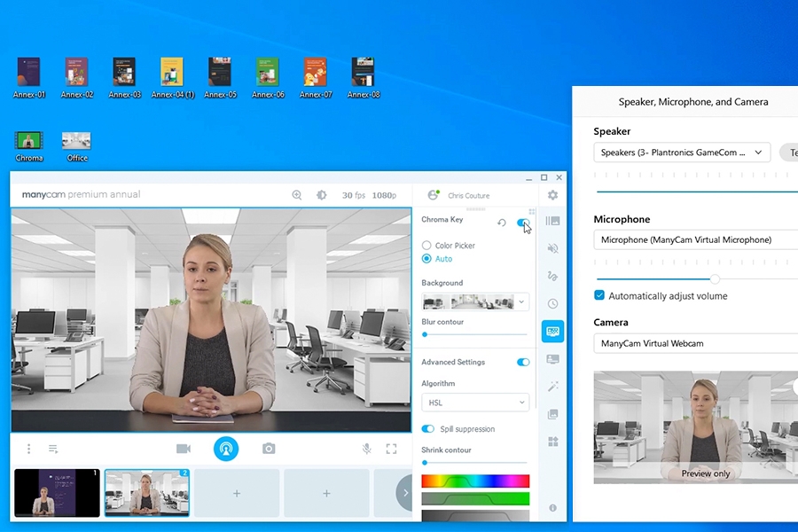
Task: Click the info icon at sidebar bottom
Action: [552, 508]
